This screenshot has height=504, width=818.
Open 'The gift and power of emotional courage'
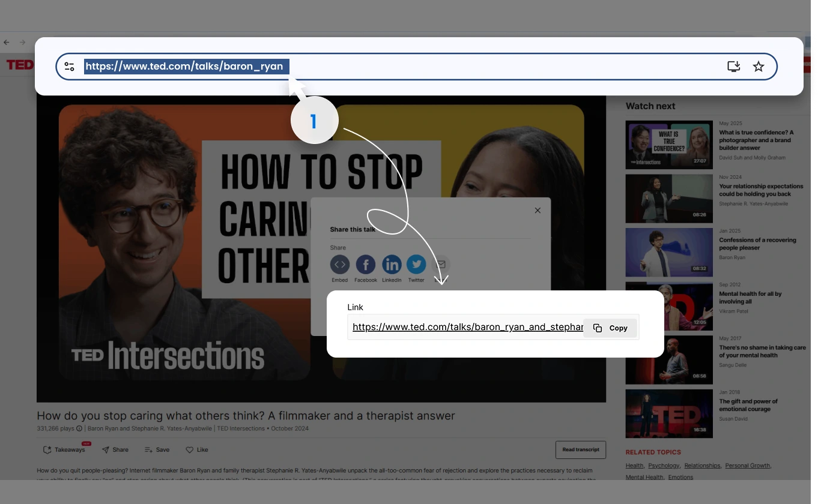(x=748, y=405)
